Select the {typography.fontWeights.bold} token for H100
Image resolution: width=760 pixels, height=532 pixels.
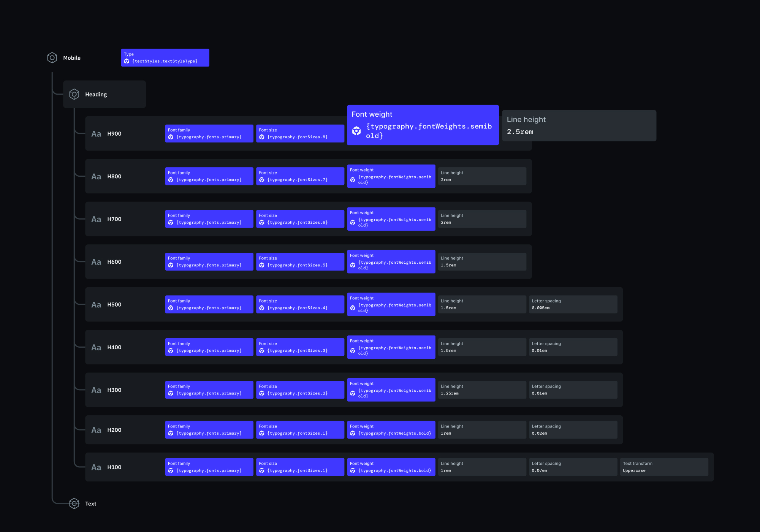click(391, 467)
